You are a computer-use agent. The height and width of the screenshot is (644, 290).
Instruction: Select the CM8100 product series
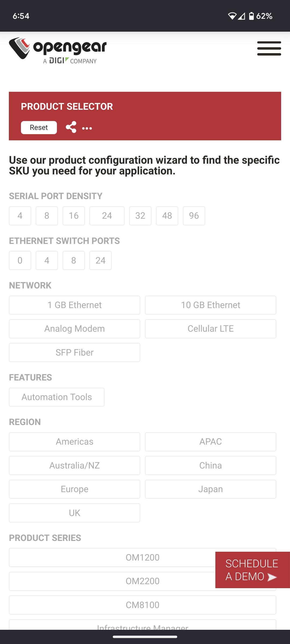tap(143, 605)
